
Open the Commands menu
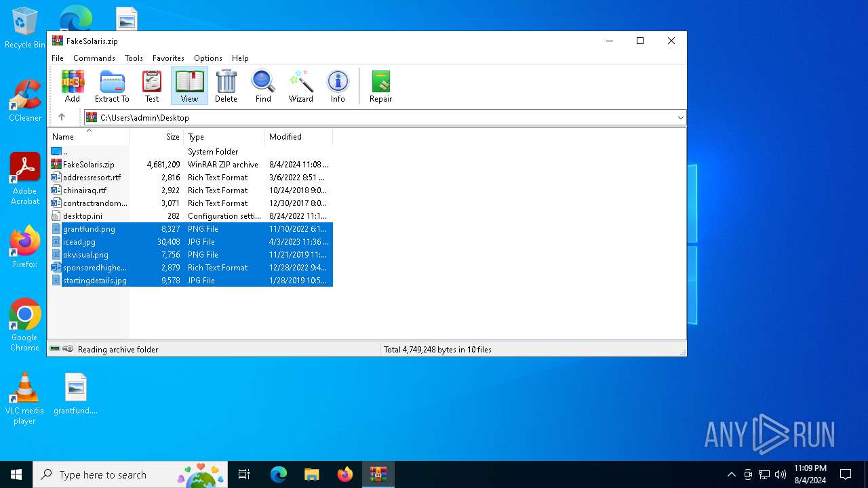94,58
